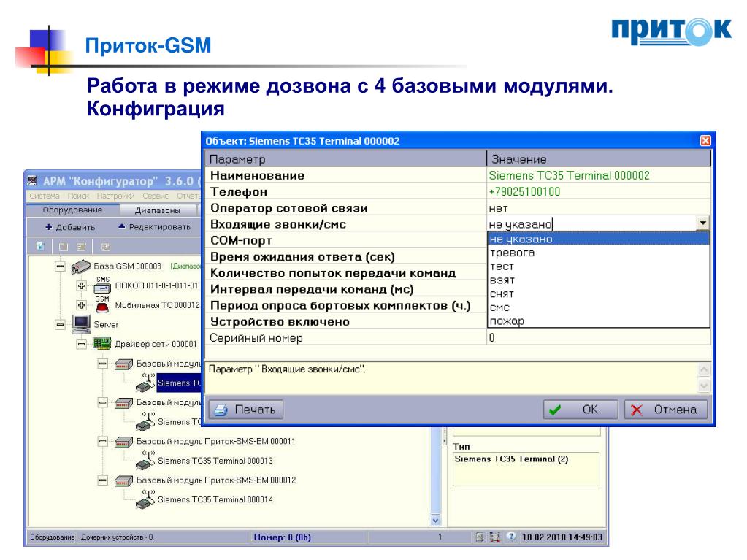Click the help question mark in status bar
Image resolution: width=747 pixels, height=560 pixels.
[510, 537]
